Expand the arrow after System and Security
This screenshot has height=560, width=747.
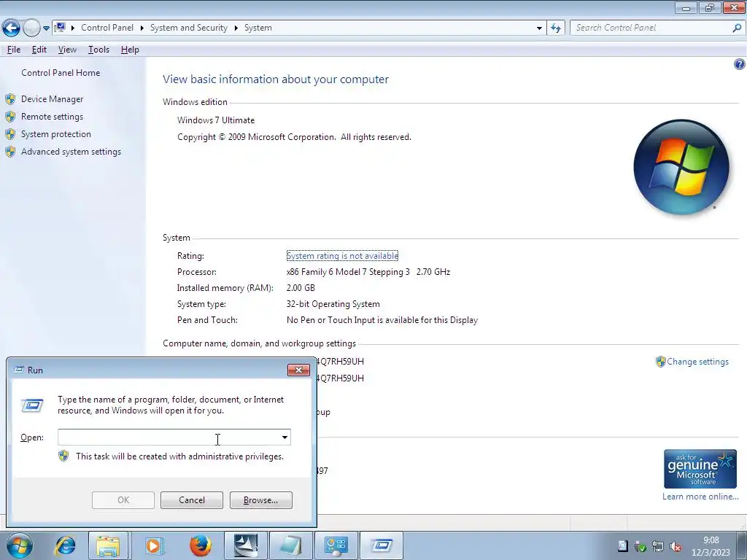tap(236, 28)
